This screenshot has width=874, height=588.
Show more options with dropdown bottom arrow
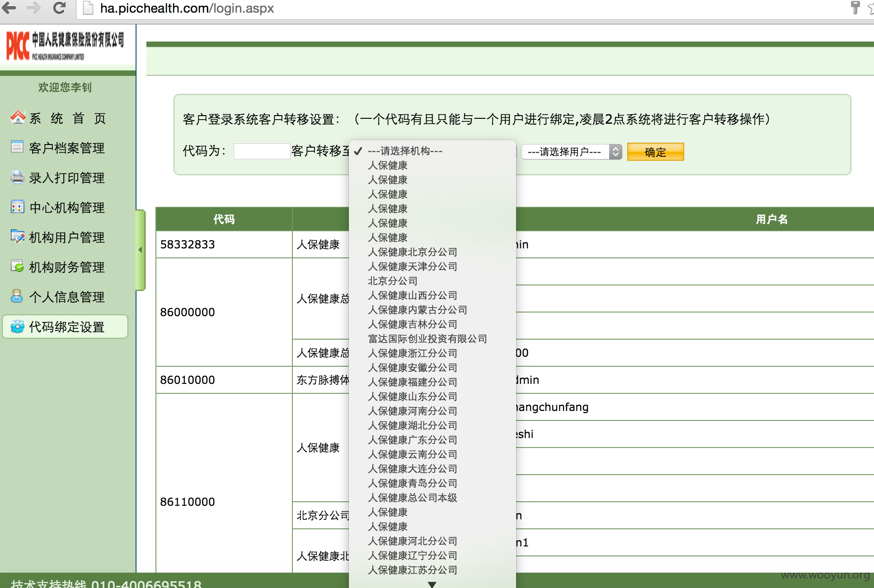pyautogui.click(x=432, y=584)
